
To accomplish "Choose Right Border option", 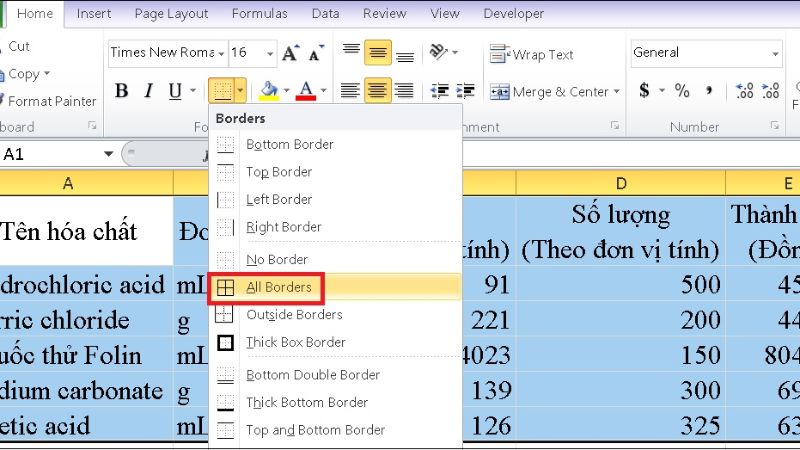I will pyautogui.click(x=335, y=227).
